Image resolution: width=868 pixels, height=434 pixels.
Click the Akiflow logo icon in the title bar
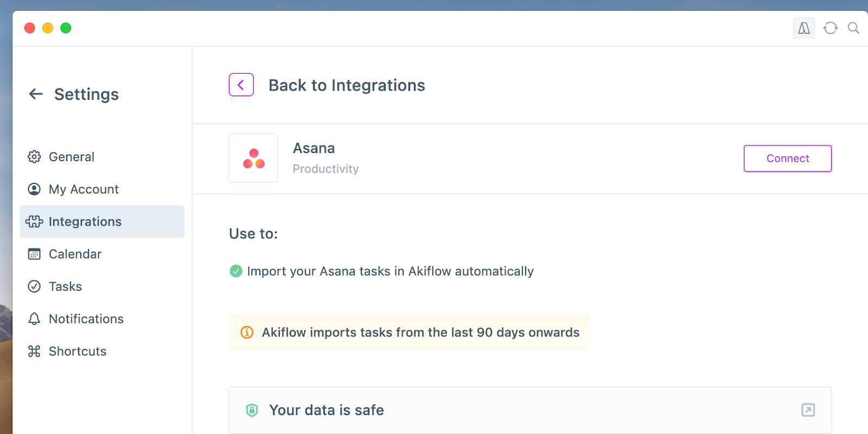(803, 28)
